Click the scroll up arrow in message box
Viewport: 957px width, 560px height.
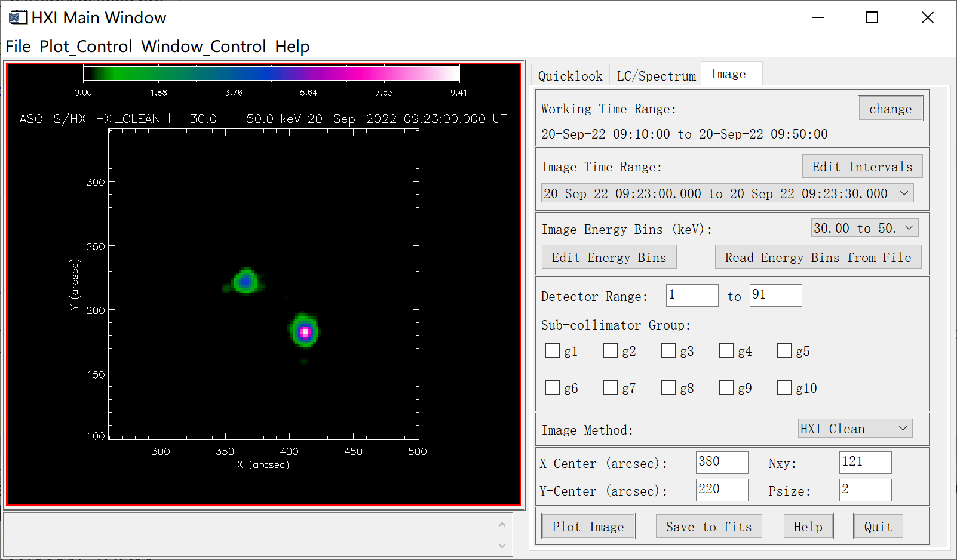click(x=502, y=525)
